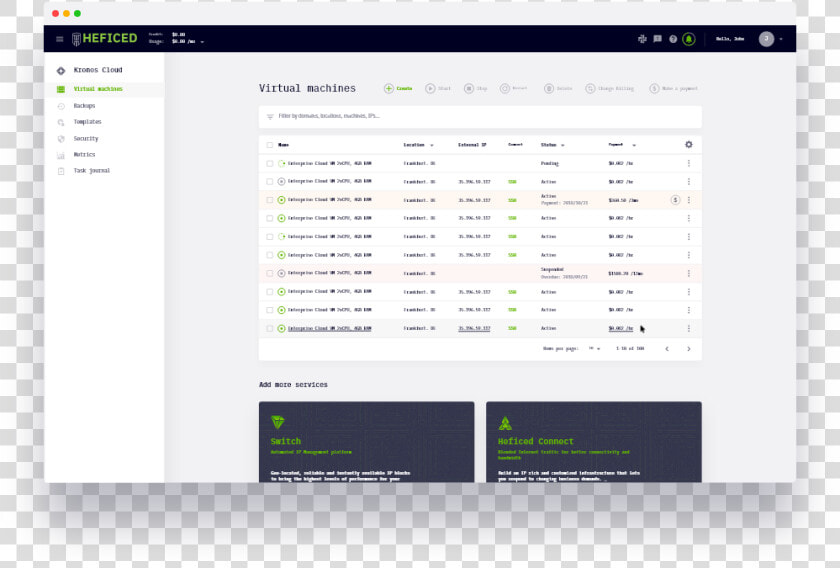The height and width of the screenshot is (568, 840).
Task: Open the kebab menu of the Pending row
Action: 688,163
